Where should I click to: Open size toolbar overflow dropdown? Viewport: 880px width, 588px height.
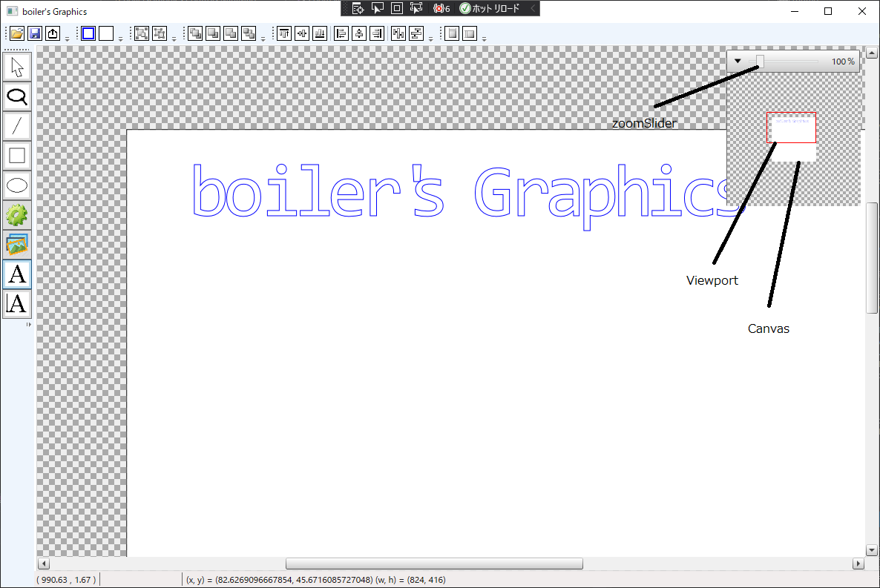(x=485, y=39)
